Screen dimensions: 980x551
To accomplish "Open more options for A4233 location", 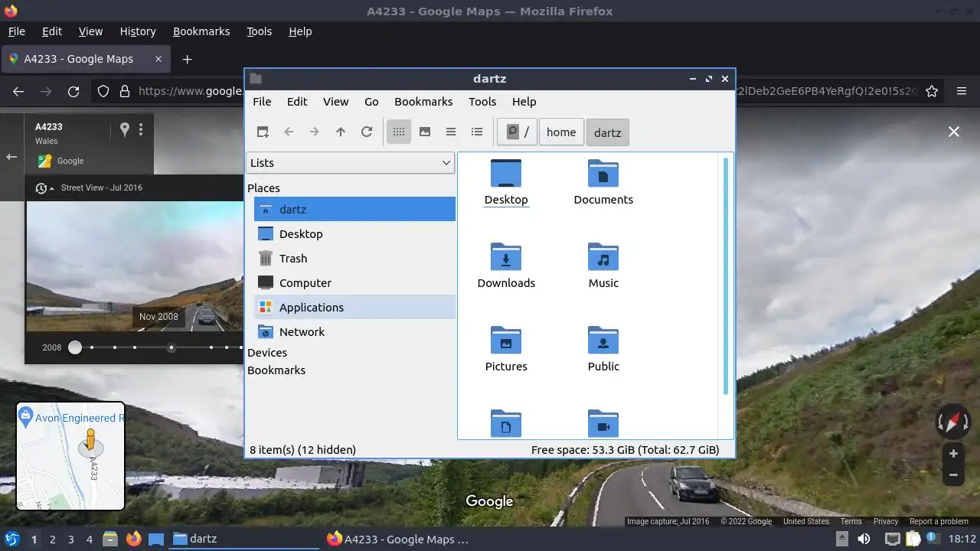I will pos(141,130).
